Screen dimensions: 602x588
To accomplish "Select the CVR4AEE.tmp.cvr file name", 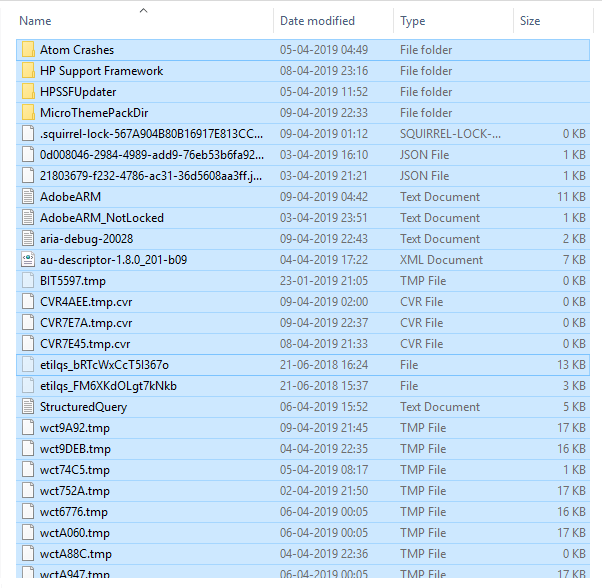I will click(86, 302).
